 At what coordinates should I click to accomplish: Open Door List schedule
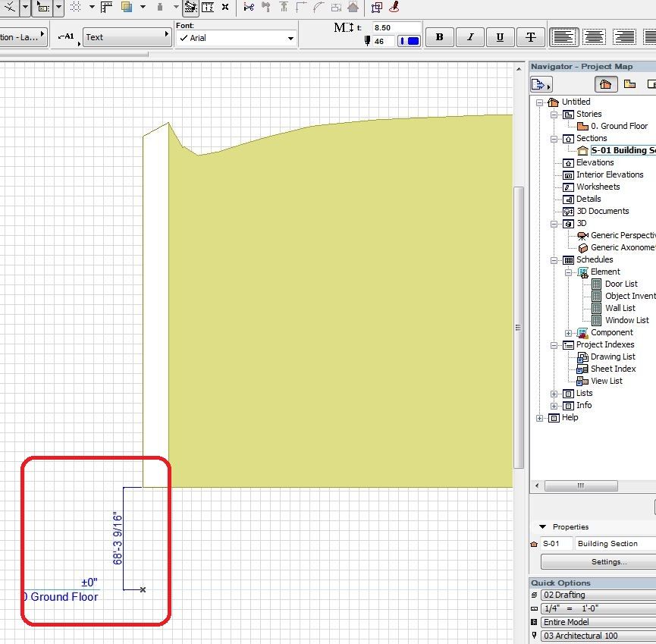pyautogui.click(x=621, y=284)
